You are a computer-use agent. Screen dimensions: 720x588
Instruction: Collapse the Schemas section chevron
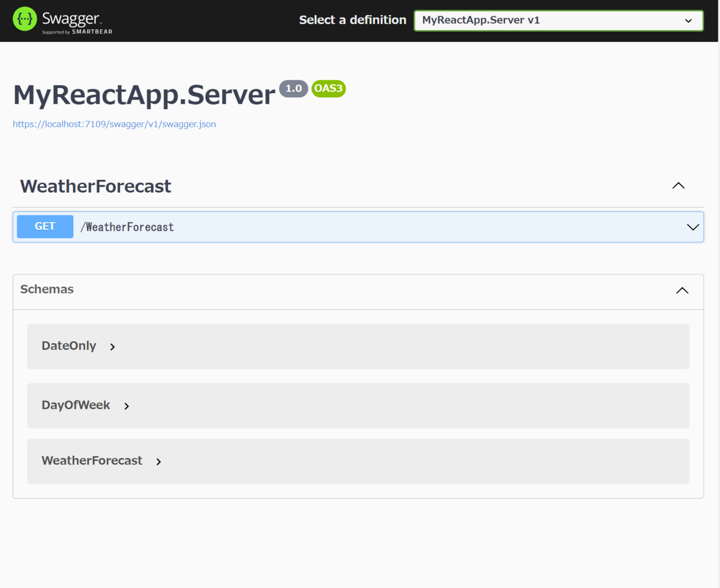(x=682, y=290)
